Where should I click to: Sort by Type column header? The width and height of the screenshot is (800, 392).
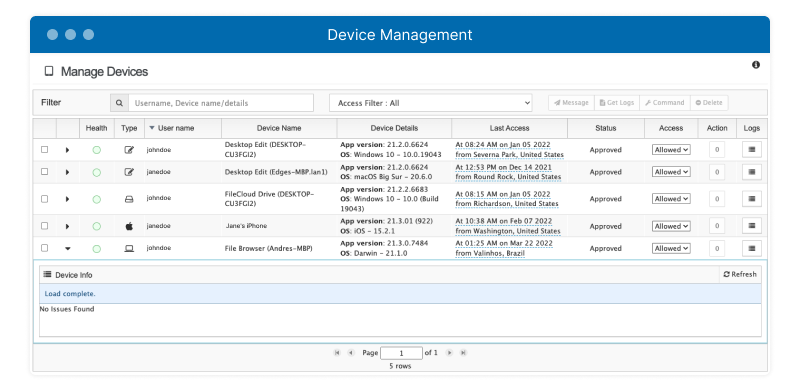129,128
